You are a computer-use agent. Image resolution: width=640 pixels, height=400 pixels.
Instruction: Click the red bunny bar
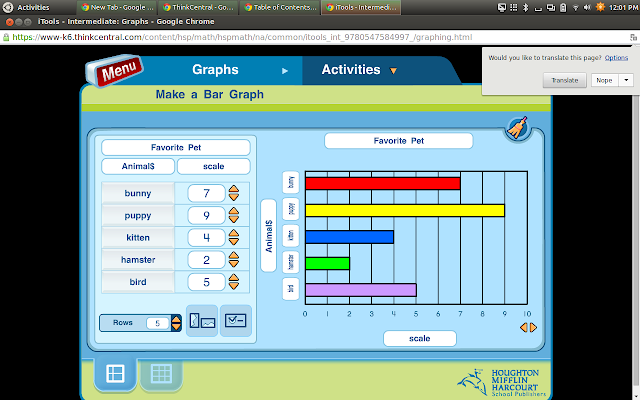point(383,184)
